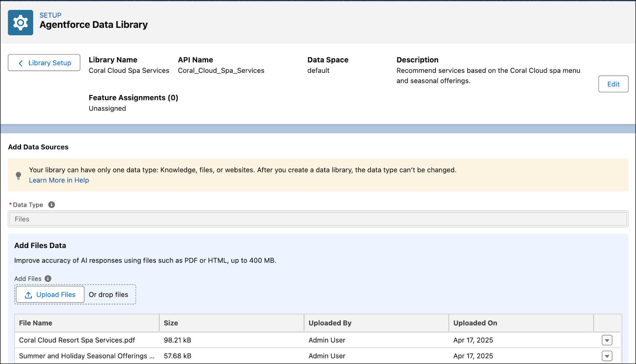
Task: Click the Unassigned feature assignment text
Action: (x=107, y=108)
